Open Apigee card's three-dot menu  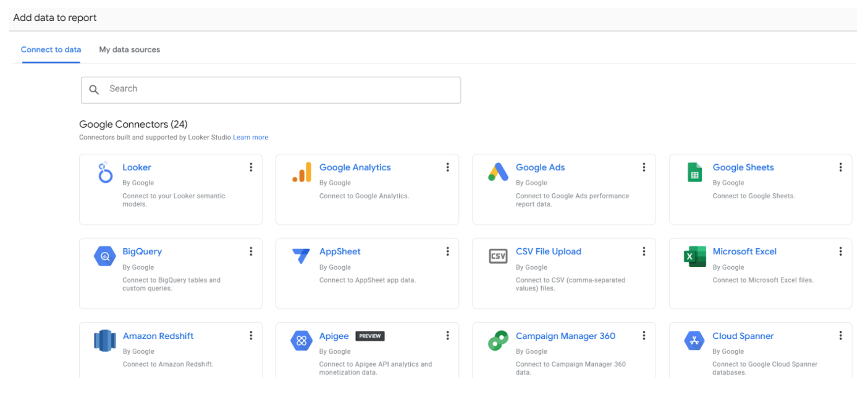click(447, 335)
